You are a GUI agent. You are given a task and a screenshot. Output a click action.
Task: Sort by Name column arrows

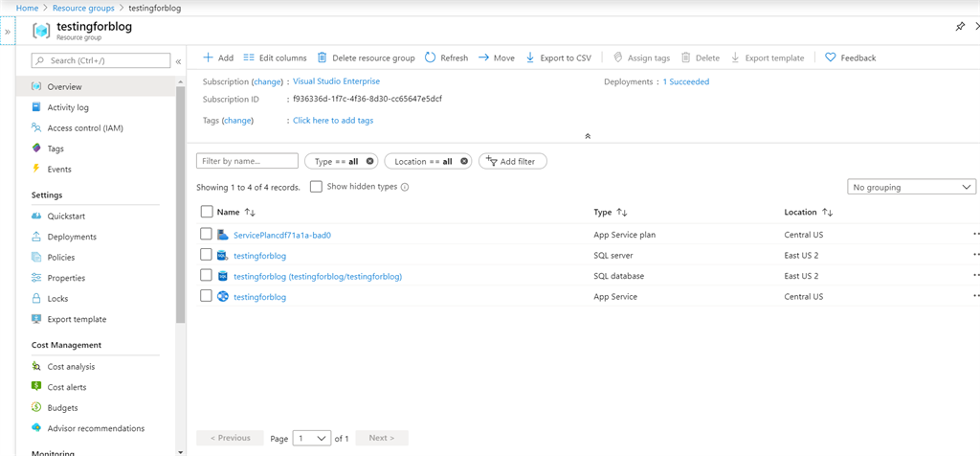[250, 212]
